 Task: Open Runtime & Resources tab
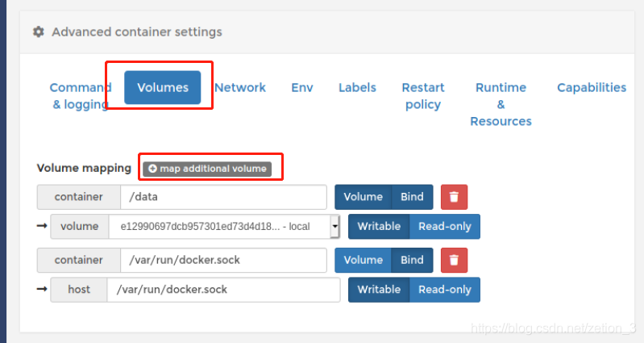pos(501,104)
